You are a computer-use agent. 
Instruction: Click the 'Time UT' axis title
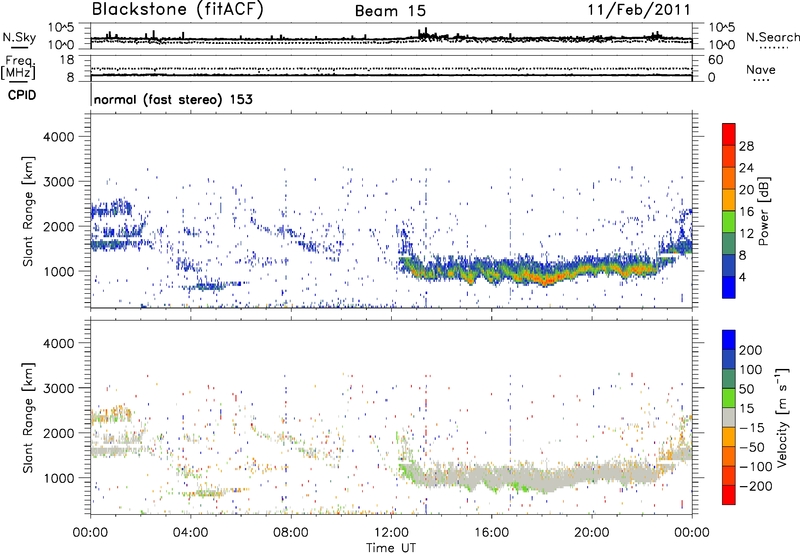pos(391,547)
